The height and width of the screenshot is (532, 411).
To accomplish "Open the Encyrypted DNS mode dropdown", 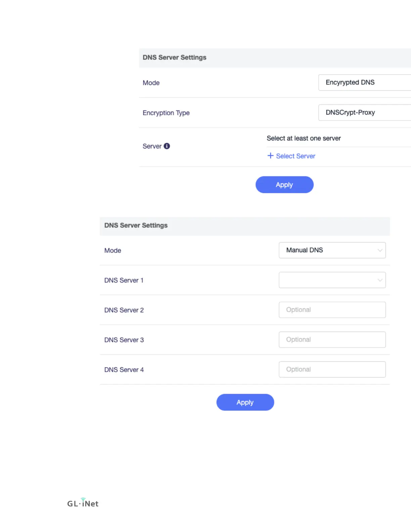I will coord(365,83).
